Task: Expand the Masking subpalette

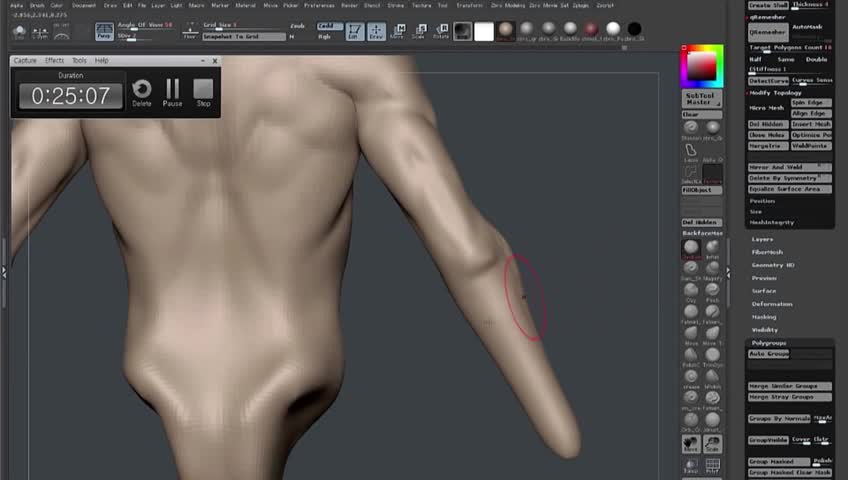Action: [764, 317]
